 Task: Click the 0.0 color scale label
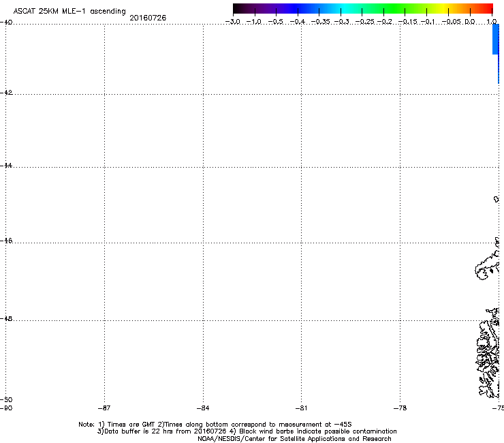point(470,22)
